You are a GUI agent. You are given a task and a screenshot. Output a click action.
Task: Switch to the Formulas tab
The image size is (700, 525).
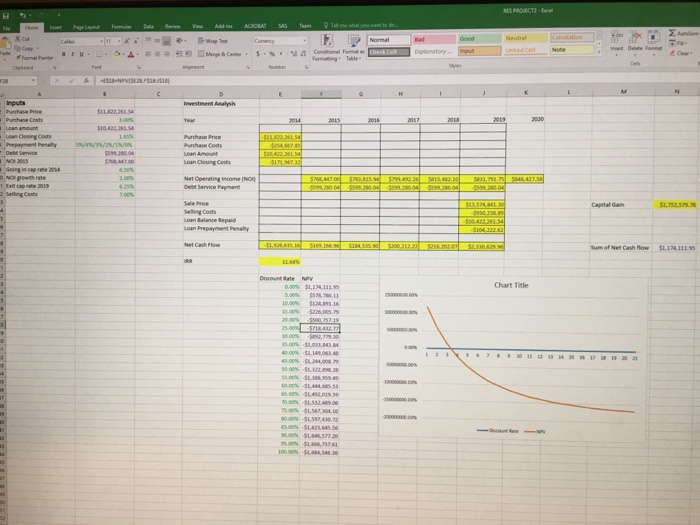coord(121,27)
